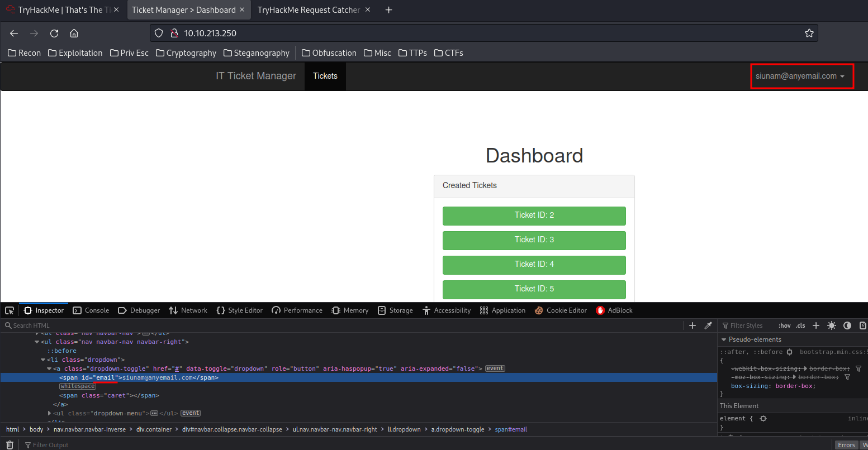868x450 pixels.
Task: Click the Filter Styles field
Action: coord(746,325)
